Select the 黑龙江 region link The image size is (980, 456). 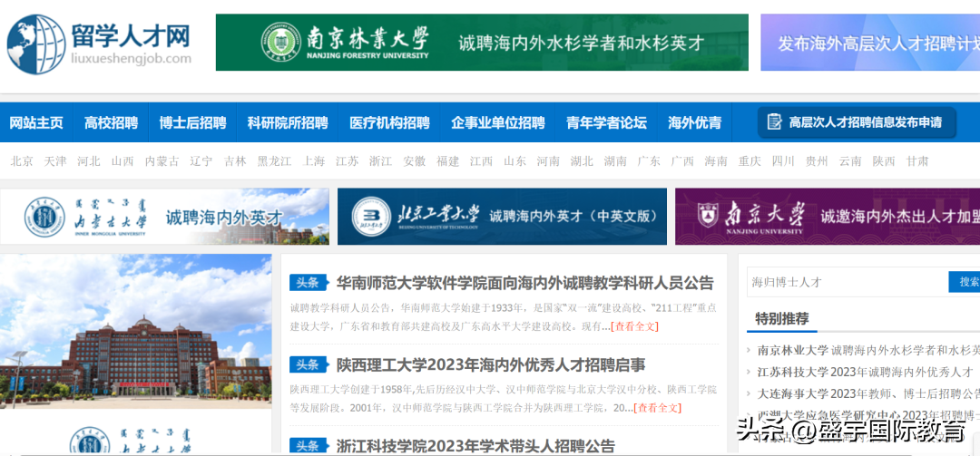click(274, 161)
